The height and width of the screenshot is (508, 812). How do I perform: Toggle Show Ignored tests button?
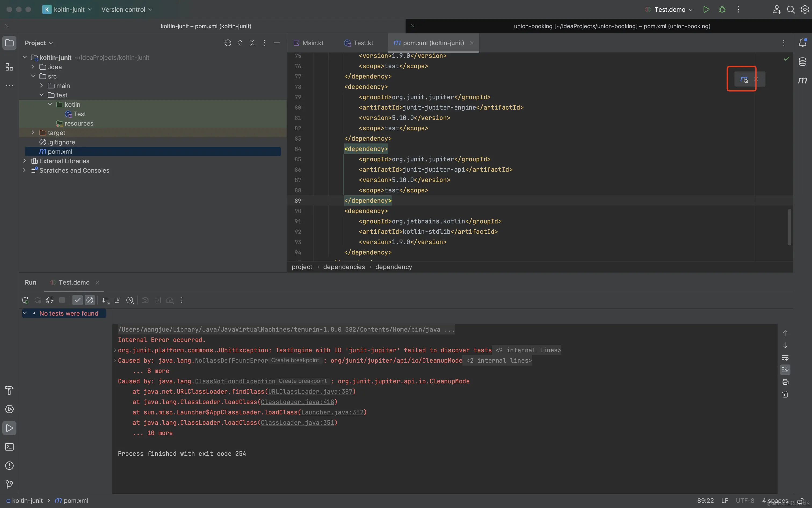click(90, 300)
